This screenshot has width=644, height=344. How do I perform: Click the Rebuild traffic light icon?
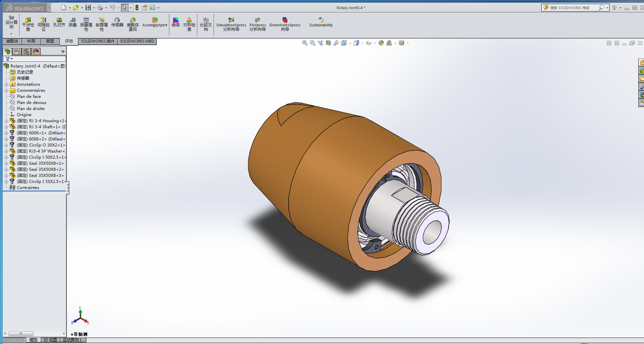(x=137, y=7)
